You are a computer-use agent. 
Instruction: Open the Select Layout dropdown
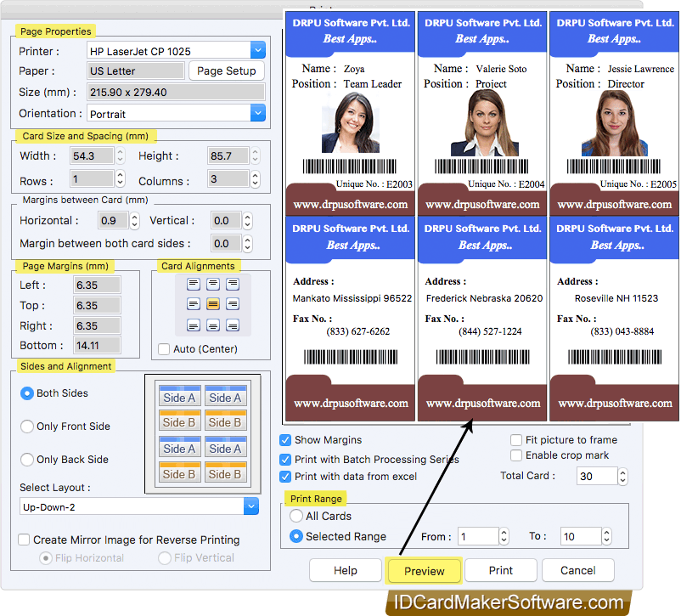[251, 506]
